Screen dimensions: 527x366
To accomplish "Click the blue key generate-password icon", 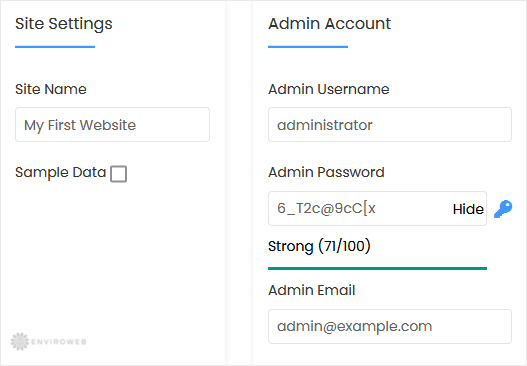I will [x=503, y=209].
